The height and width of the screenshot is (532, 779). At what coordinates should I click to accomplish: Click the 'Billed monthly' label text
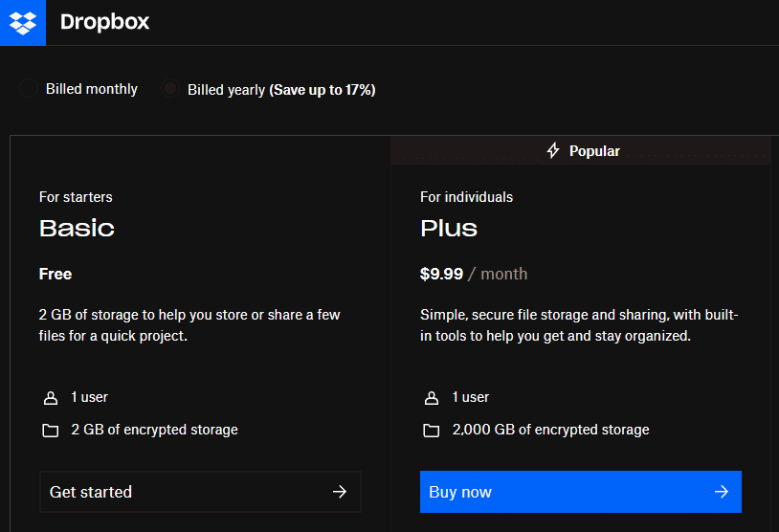[x=92, y=89]
